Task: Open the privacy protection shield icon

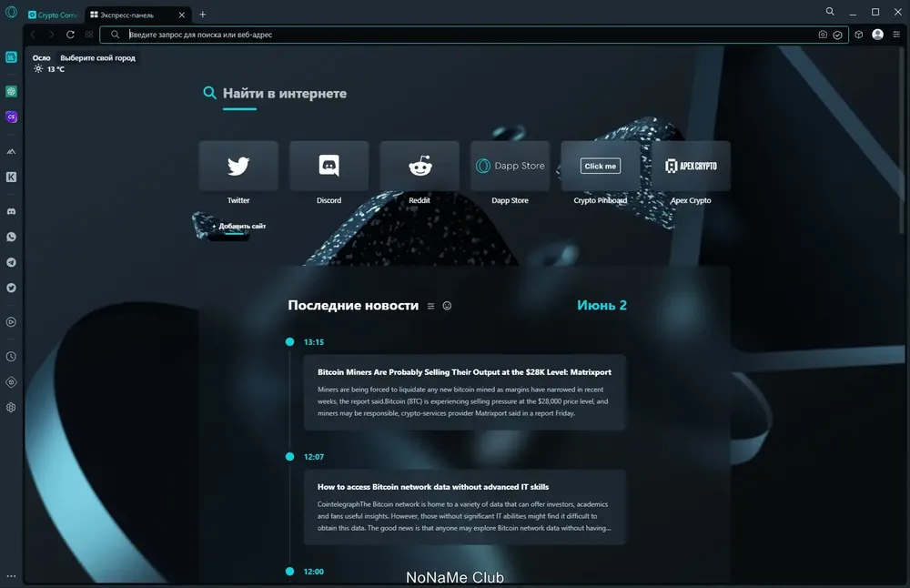Action: pos(837,35)
